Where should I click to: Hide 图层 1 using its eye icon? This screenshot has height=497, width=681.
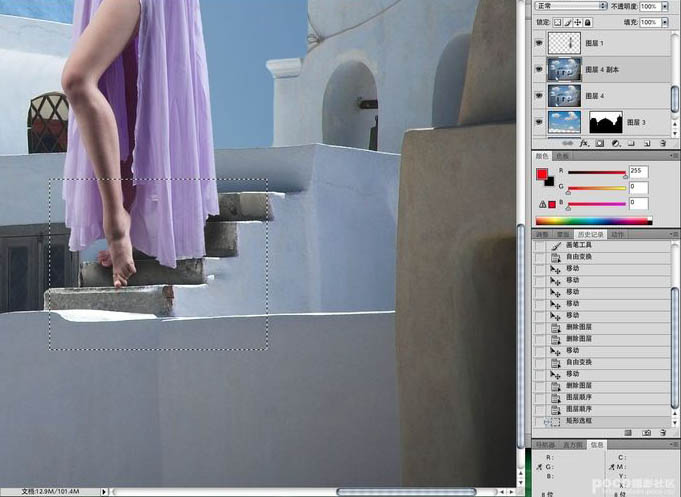539,43
